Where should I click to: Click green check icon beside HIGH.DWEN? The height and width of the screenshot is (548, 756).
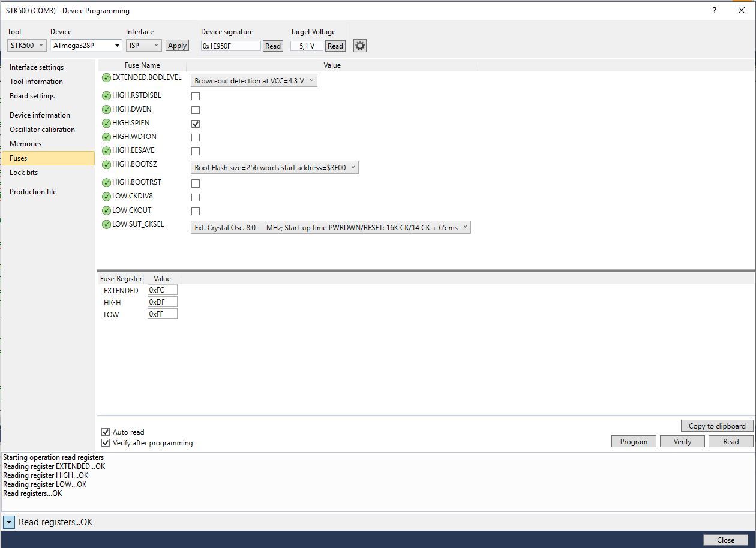pyautogui.click(x=106, y=109)
